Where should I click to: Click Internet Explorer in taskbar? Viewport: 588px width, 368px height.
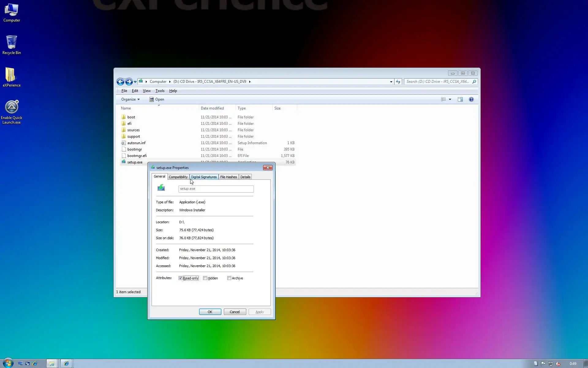coord(66,363)
